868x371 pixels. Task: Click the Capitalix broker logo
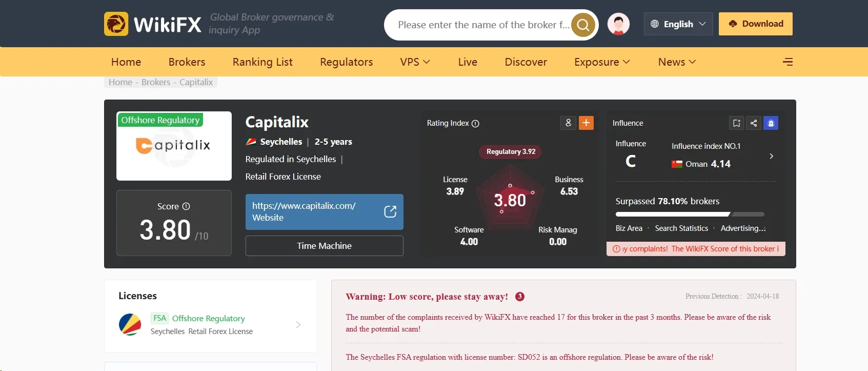(x=174, y=146)
